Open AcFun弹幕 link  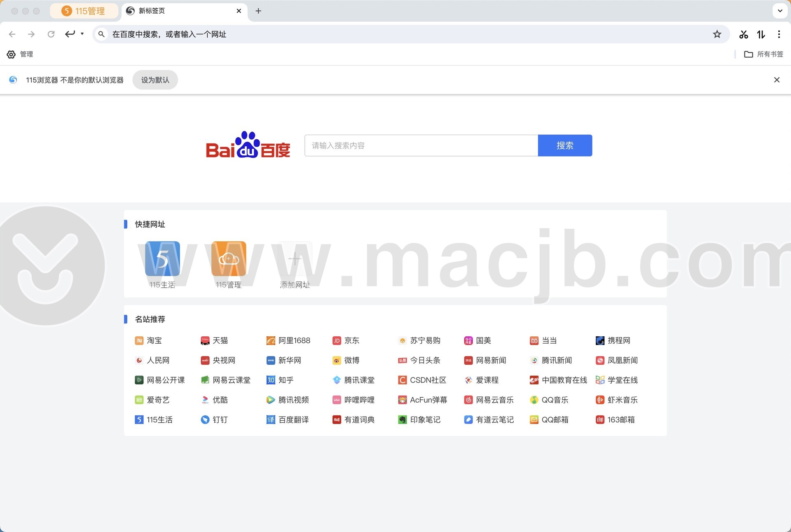pyautogui.click(x=423, y=400)
